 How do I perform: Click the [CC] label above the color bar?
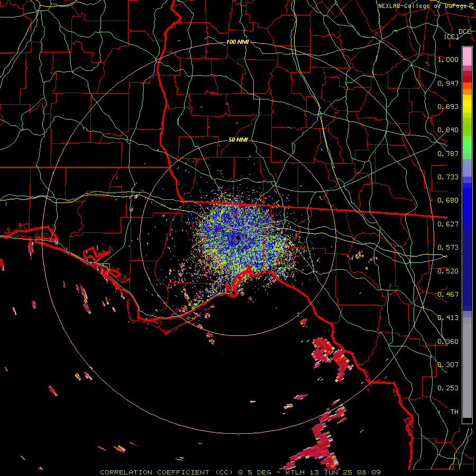pyautogui.click(x=451, y=36)
